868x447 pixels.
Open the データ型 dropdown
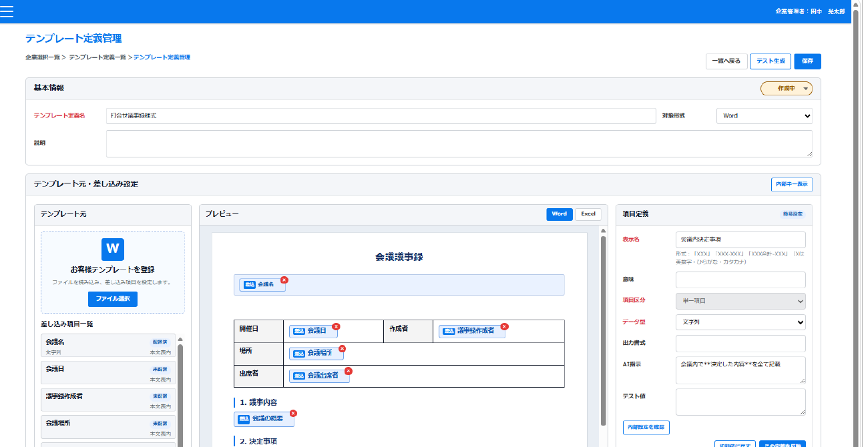coord(740,322)
